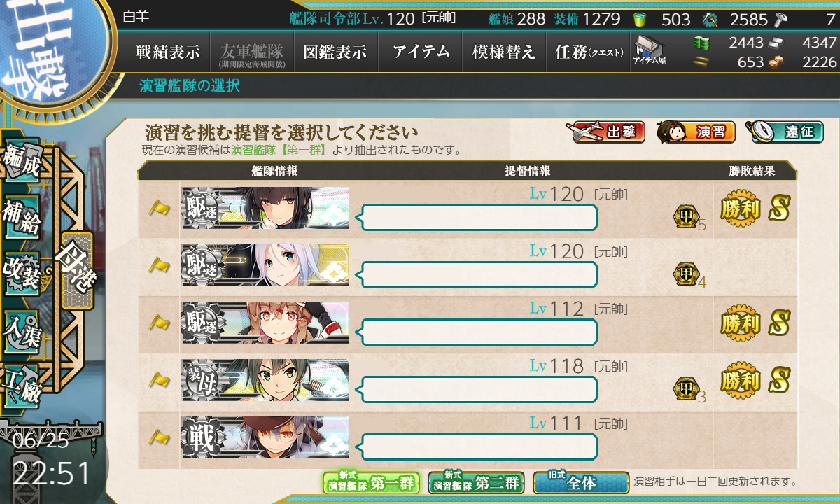The image size is (840, 504).
Task: Open 図鑑表示 menu item
Action: click(x=335, y=52)
